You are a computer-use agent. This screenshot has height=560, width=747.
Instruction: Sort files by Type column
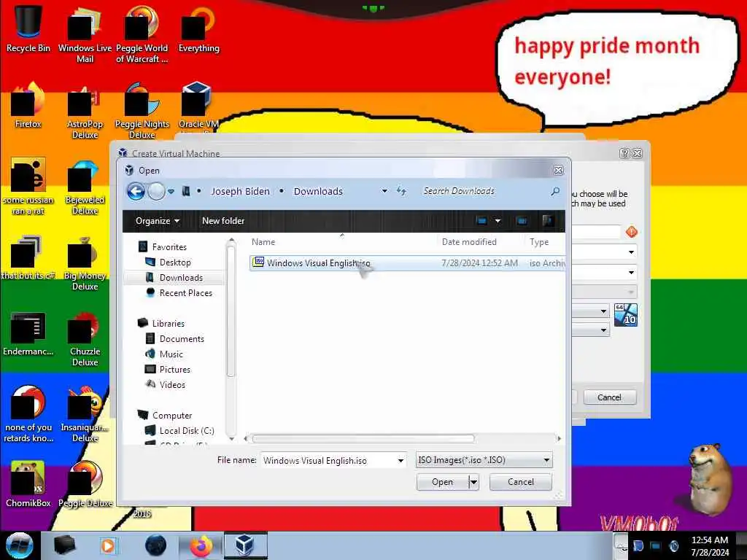545,242
